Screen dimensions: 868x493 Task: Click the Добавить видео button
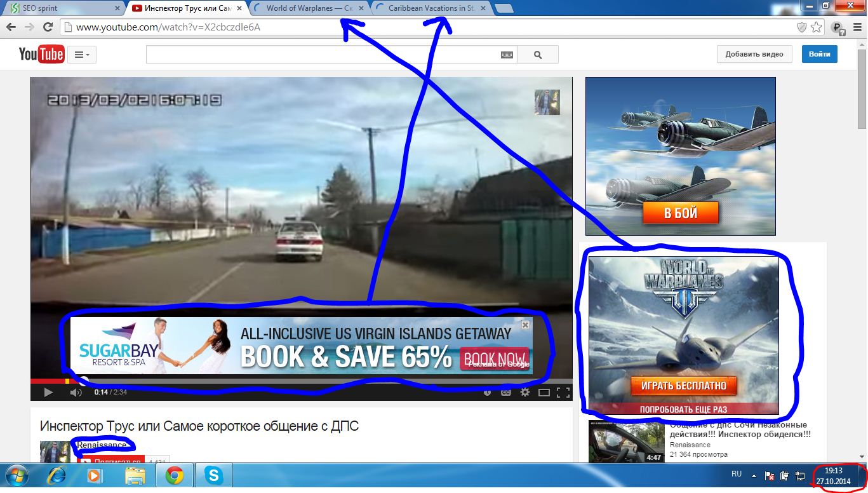(754, 54)
